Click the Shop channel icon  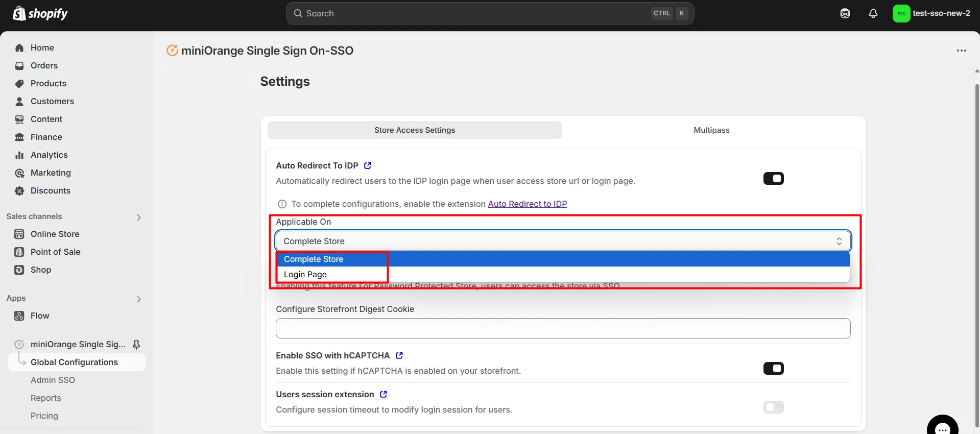pos(19,270)
